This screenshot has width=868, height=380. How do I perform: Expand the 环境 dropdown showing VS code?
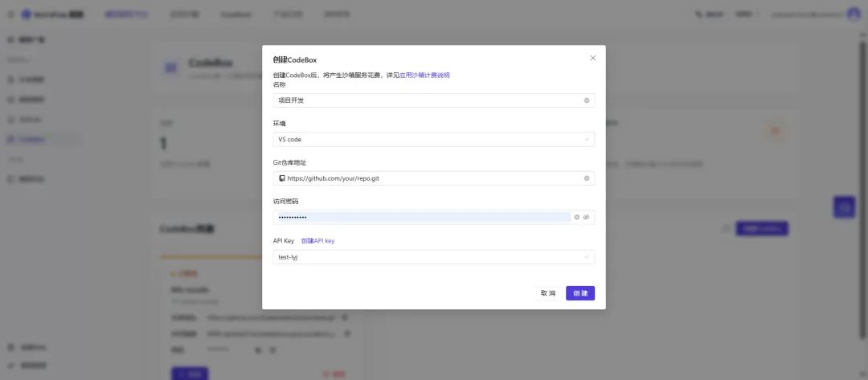(x=433, y=140)
